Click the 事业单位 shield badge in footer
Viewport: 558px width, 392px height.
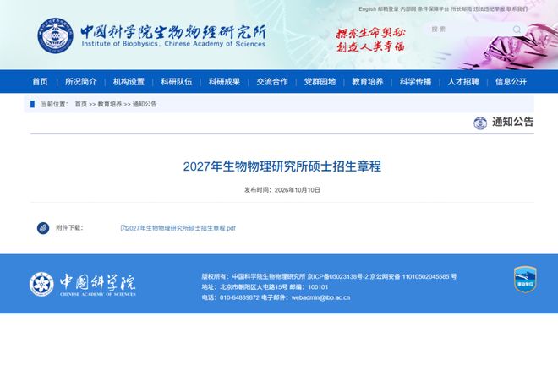point(525,280)
